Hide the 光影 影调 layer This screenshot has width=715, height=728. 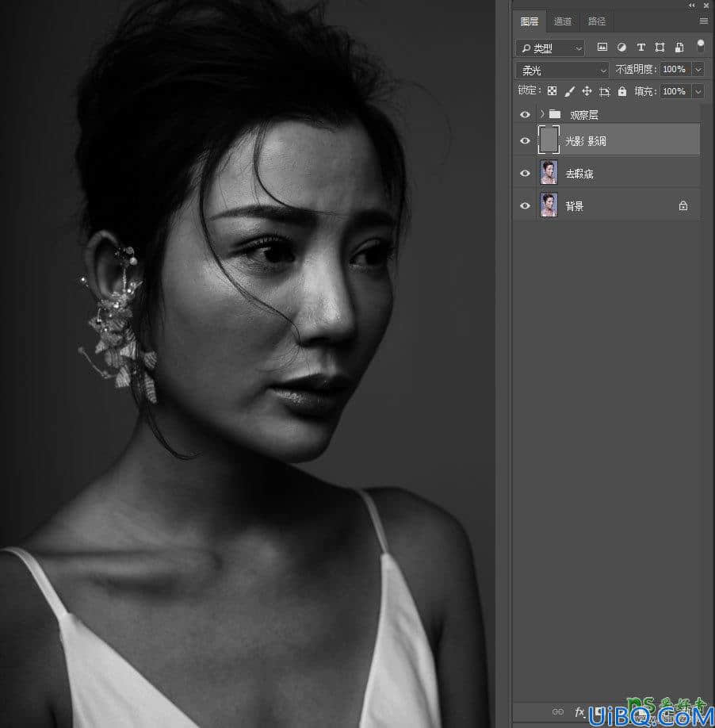click(x=525, y=140)
